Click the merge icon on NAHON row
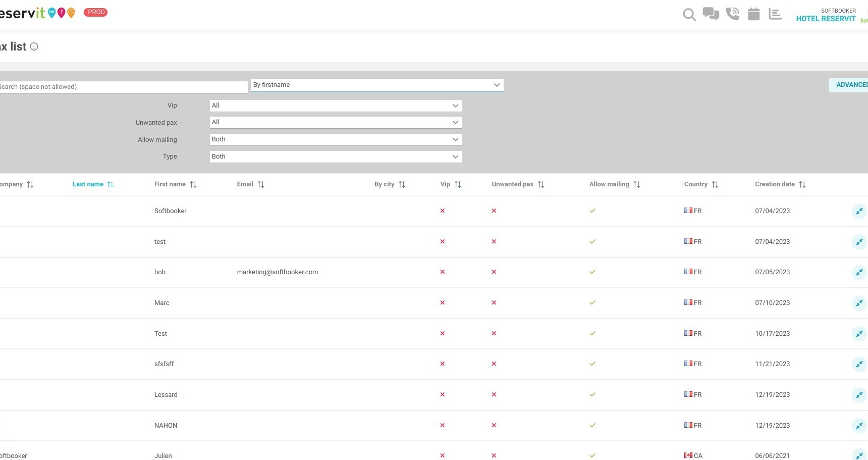The height and width of the screenshot is (460, 868). pyautogui.click(x=859, y=426)
